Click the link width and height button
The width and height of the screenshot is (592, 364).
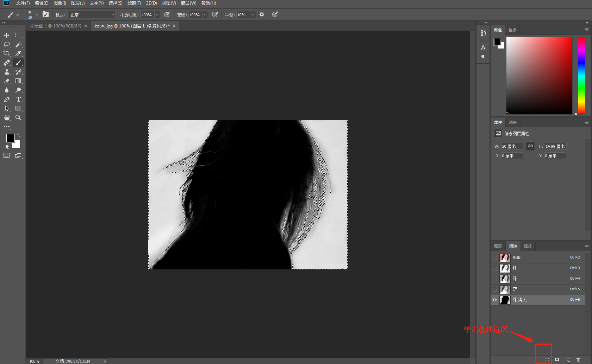530,146
